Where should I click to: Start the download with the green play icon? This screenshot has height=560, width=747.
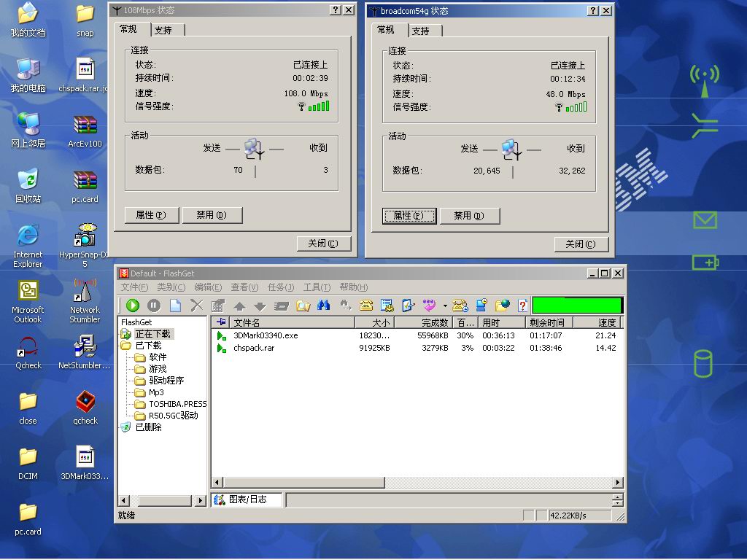[133, 306]
